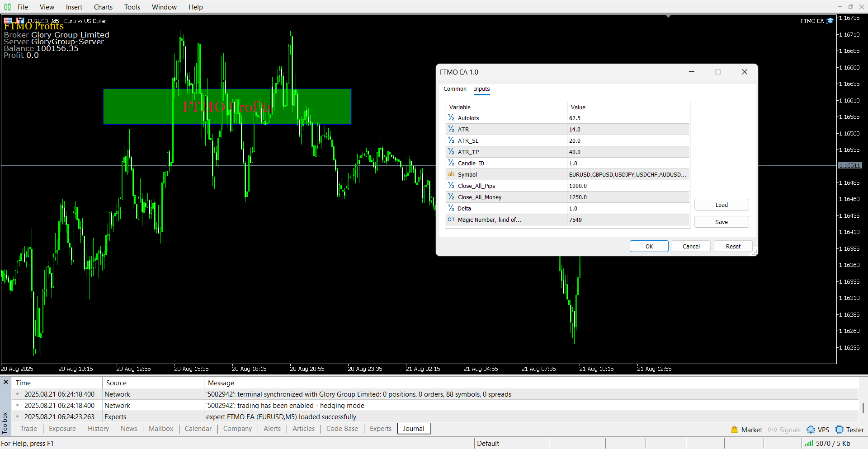Open the Help menu
868x449 pixels.
point(196,7)
